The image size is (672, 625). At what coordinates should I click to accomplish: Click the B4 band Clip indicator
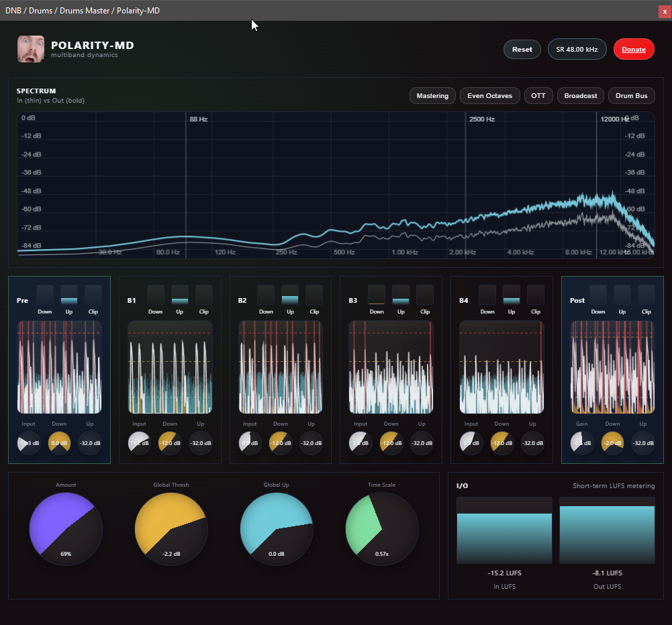536,295
